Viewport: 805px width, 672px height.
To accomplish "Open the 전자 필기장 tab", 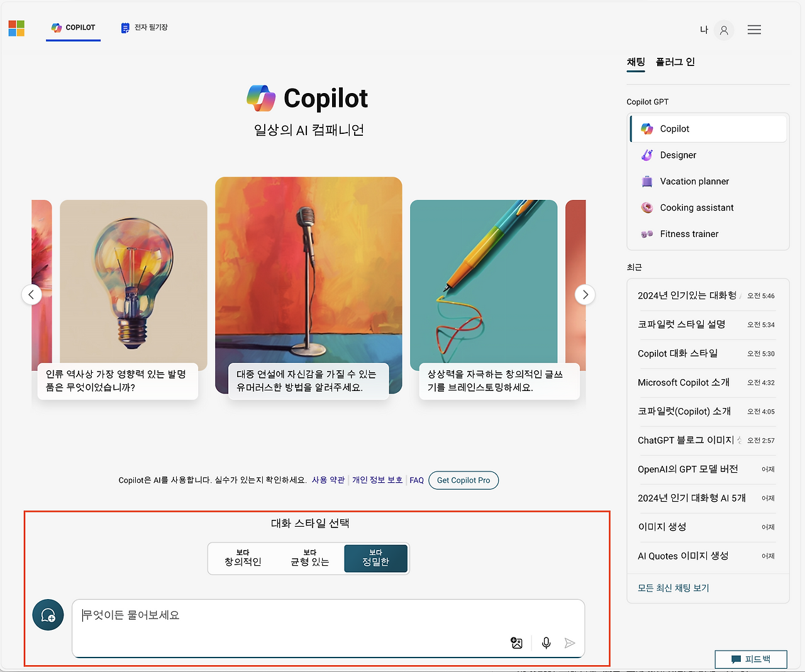I will pyautogui.click(x=144, y=28).
